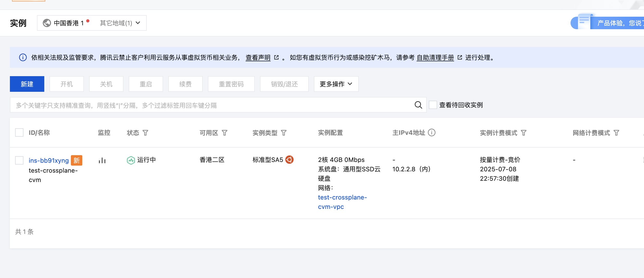This screenshot has height=278, width=644.
Task: Focus the keyword search input field
Action: point(218,105)
